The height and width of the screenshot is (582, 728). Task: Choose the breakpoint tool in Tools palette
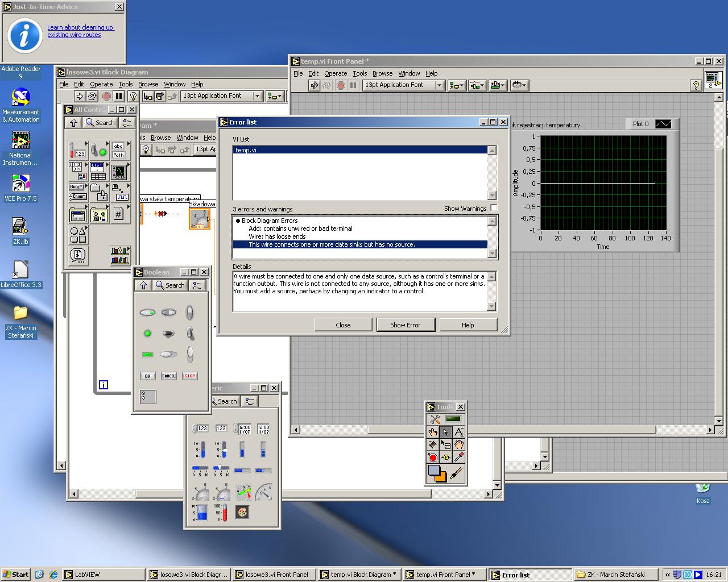(433, 458)
